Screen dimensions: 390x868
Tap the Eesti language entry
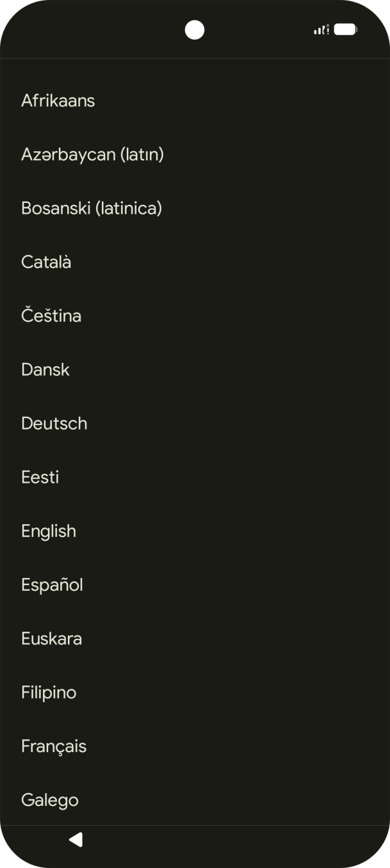(x=40, y=477)
